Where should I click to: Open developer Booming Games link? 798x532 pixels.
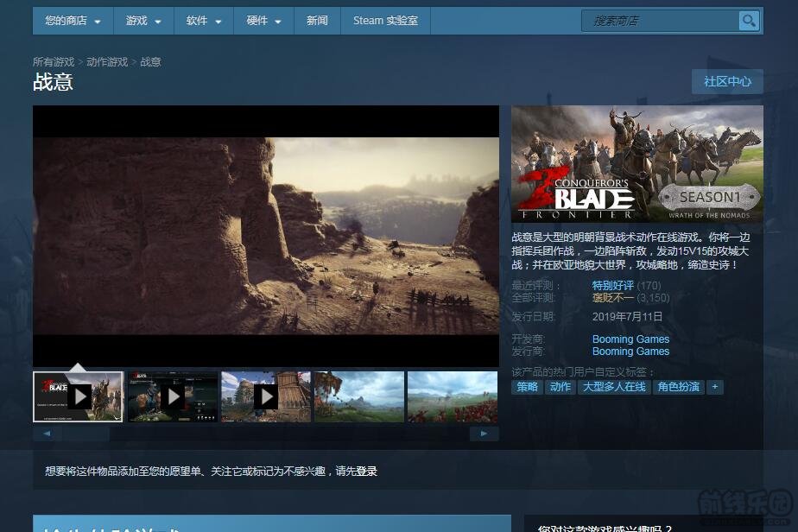pos(630,339)
